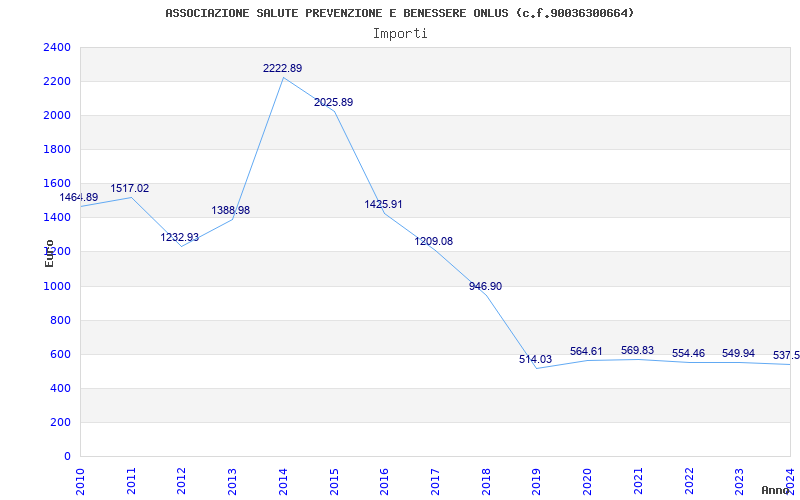Image resolution: width=800 pixels, height=500 pixels.
Task: Click the y-axis tick 1600
Action: (57, 184)
